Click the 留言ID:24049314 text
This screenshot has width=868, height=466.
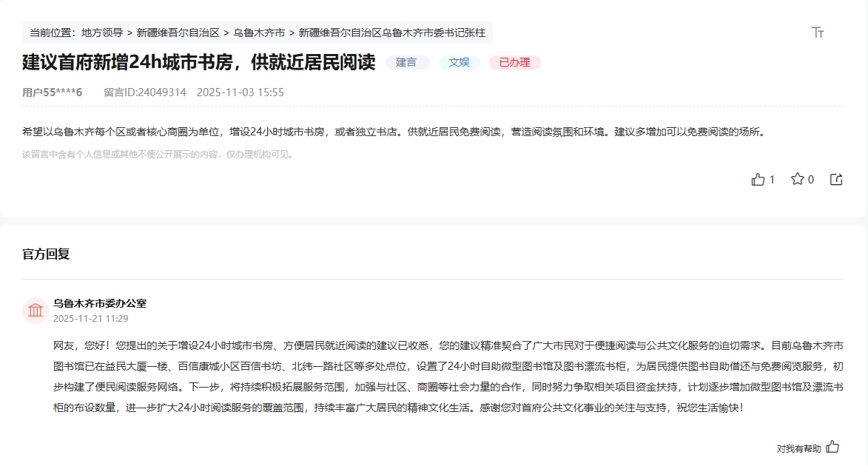[144, 92]
